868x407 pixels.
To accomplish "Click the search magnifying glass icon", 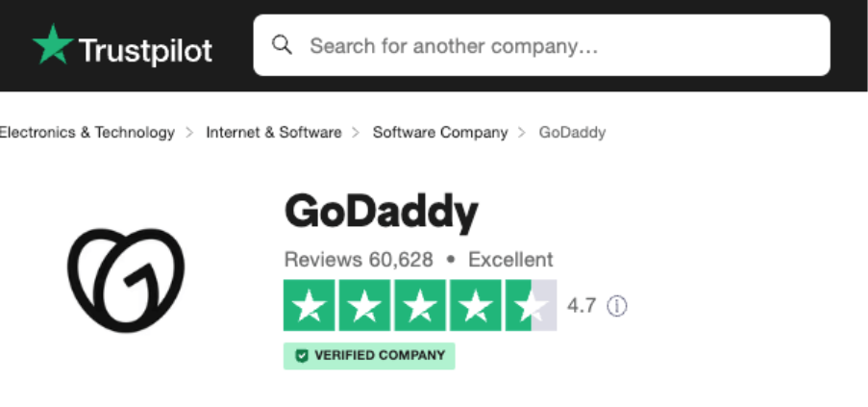I will (x=282, y=45).
